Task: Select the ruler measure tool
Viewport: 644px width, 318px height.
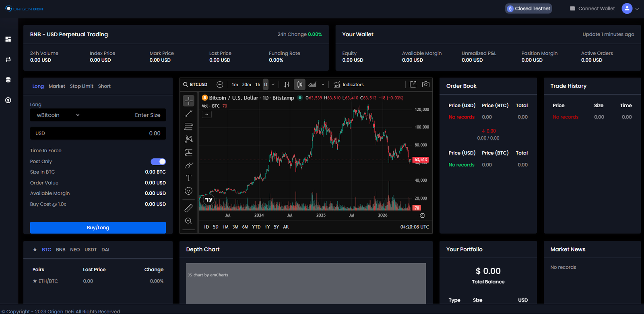Action: 188,208
